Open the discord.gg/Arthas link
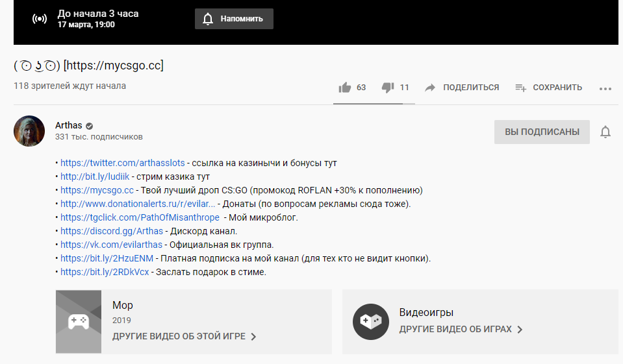The height and width of the screenshot is (364, 623). pyautogui.click(x=112, y=231)
